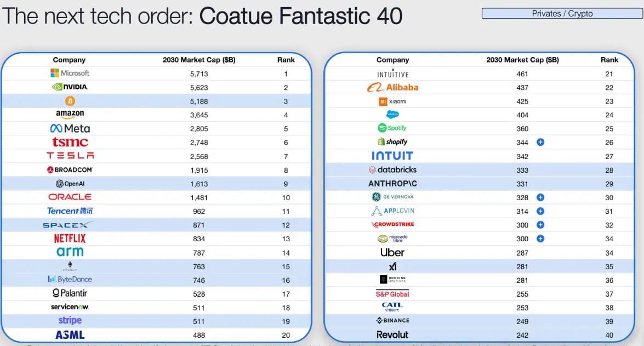Click the Amazon logo

pyautogui.click(x=70, y=114)
